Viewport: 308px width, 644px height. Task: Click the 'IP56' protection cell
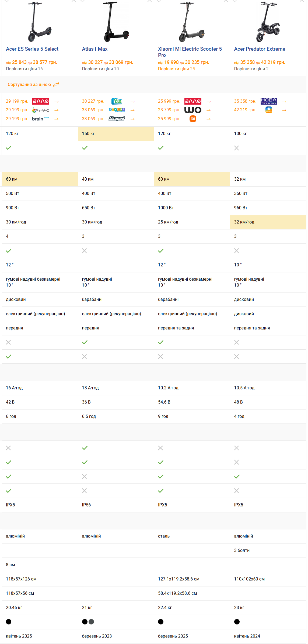click(116, 505)
